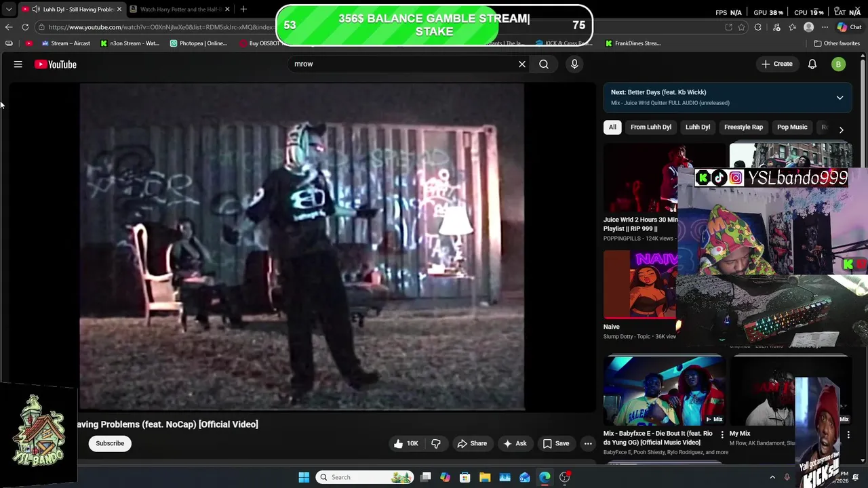
Task: Save video to a playlist
Action: point(555,443)
